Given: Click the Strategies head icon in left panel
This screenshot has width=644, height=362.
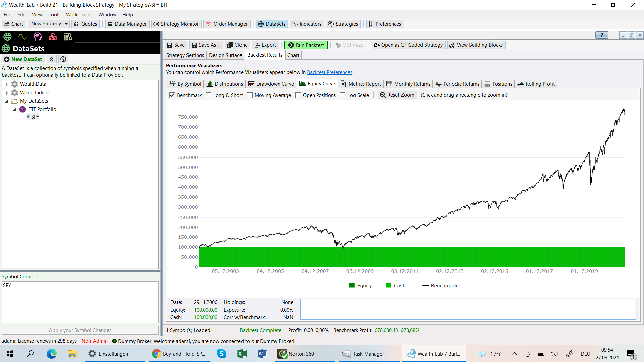Looking at the screenshot, I should tap(38, 37).
